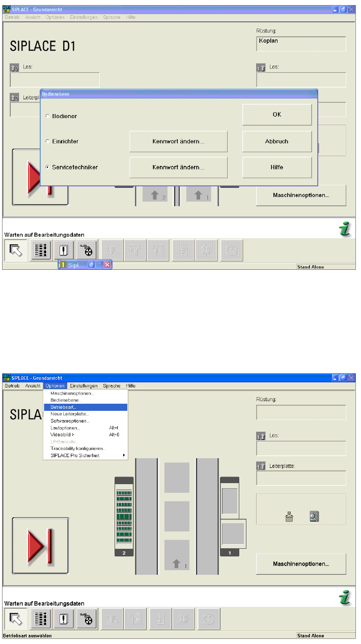Cancel the Bedienebene dialog via Abbruch

[277, 141]
